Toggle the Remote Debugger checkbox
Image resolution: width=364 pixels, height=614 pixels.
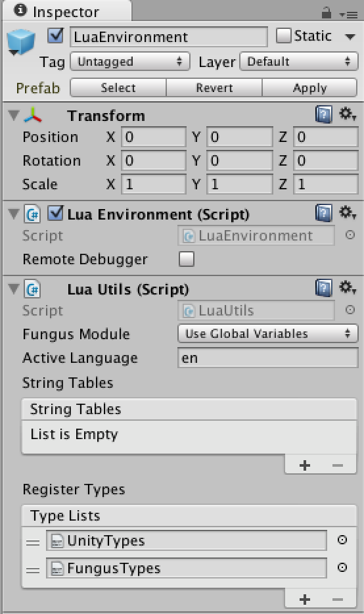(x=187, y=259)
